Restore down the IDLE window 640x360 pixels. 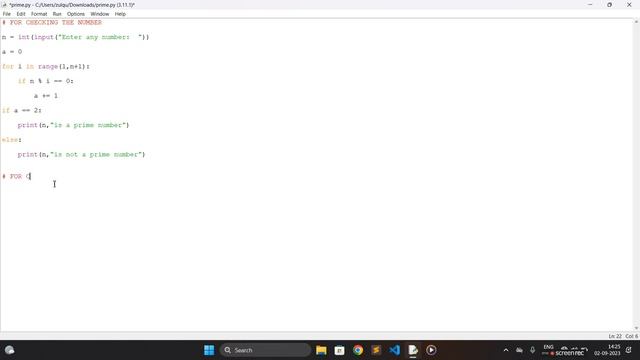point(609,5)
